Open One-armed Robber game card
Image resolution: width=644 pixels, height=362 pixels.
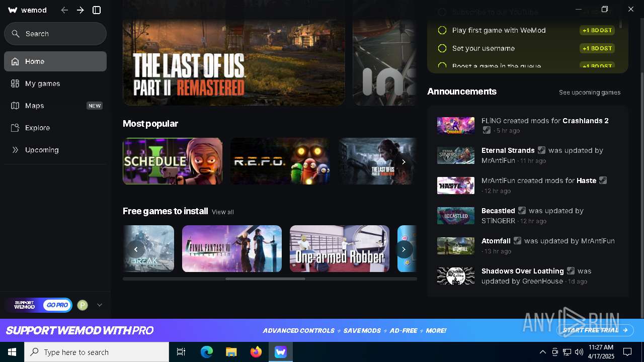click(340, 249)
